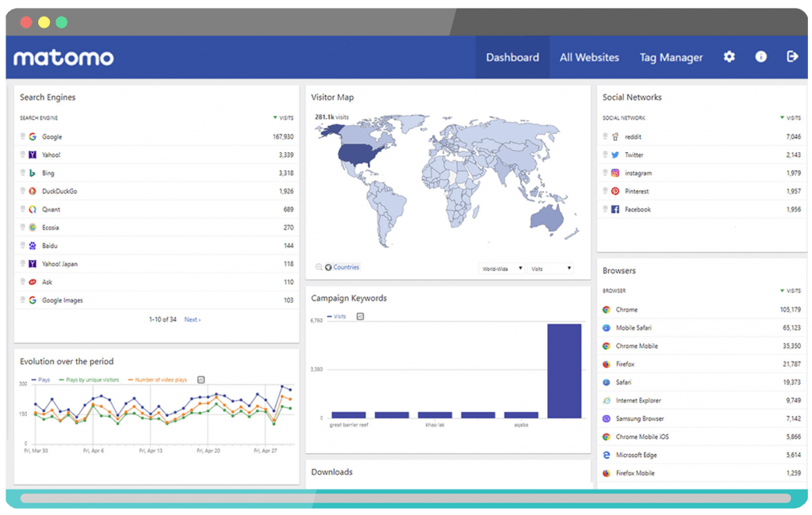Open settings via the gear icon
Screen dimensions: 812x515
(x=728, y=56)
